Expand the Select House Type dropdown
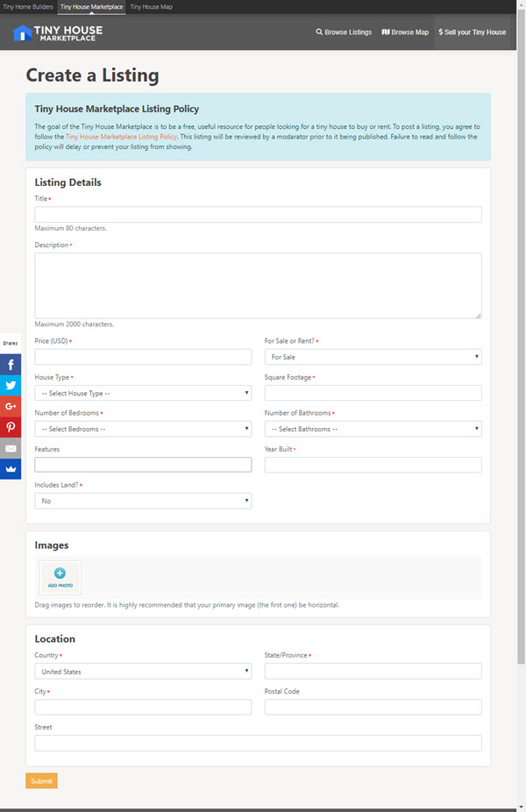The width and height of the screenshot is (526, 812). tap(143, 393)
